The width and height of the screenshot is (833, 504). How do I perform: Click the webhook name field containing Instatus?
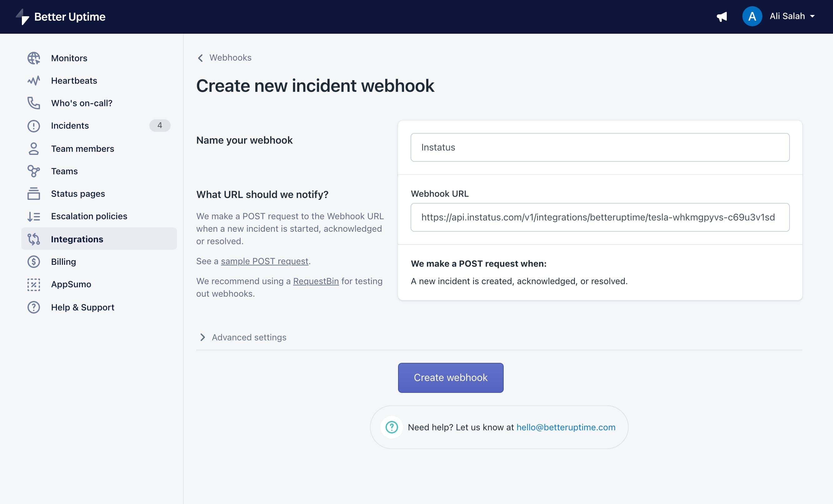pyautogui.click(x=599, y=147)
